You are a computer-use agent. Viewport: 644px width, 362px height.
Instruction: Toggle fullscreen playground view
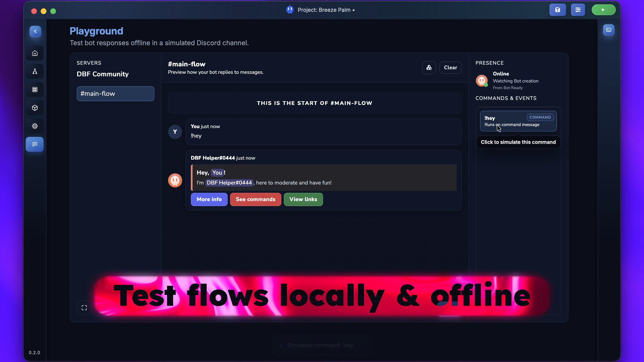click(84, 308)
